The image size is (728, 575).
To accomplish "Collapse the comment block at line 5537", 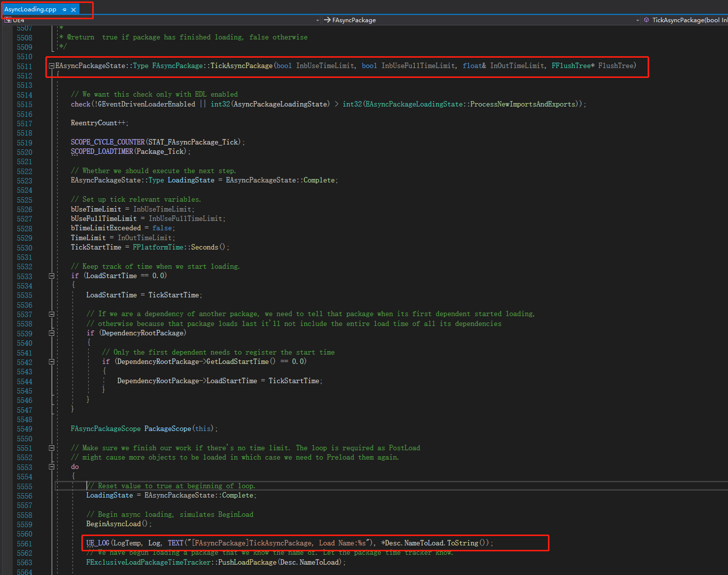I will pyautogui.click(x=51, y=314).
